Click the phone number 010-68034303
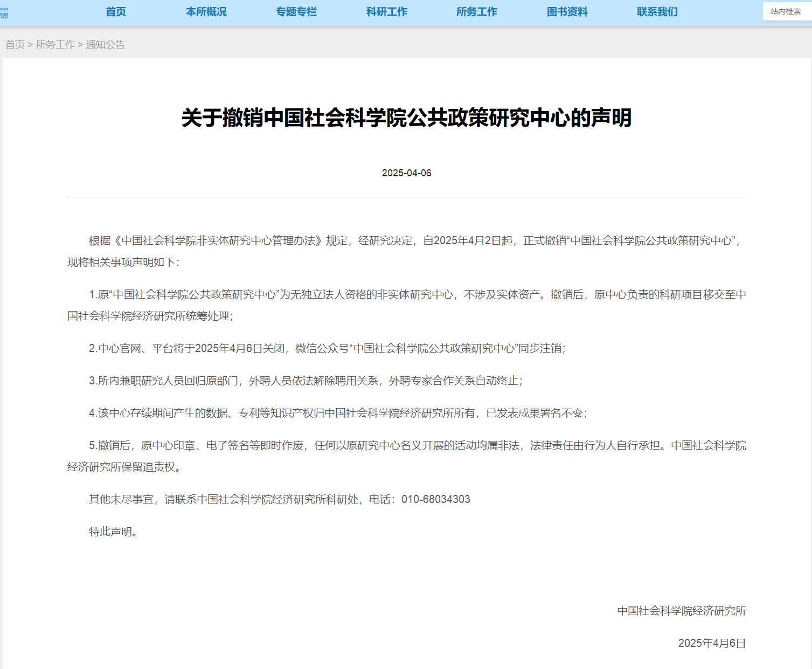 click(436, 499)
